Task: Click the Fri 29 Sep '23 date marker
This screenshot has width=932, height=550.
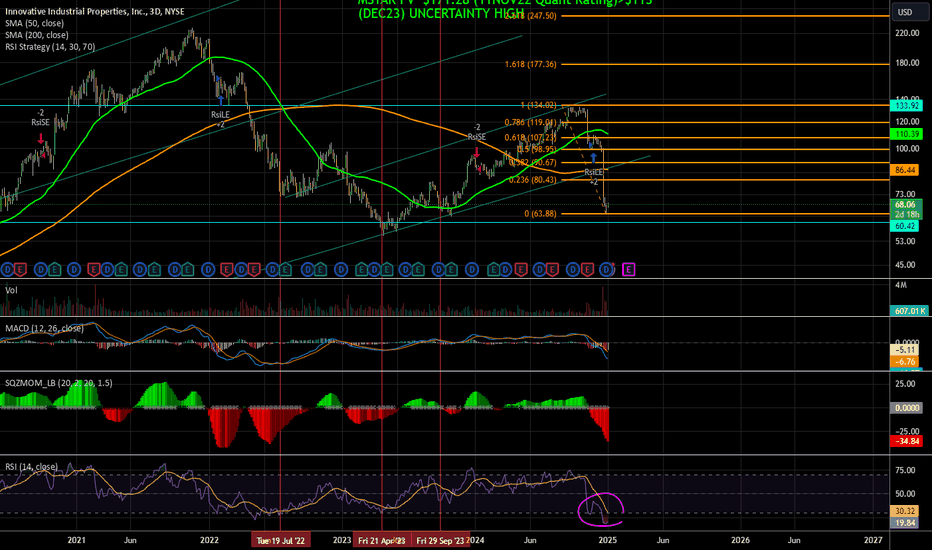Action: pyautogui.click(x=440, y=540)
